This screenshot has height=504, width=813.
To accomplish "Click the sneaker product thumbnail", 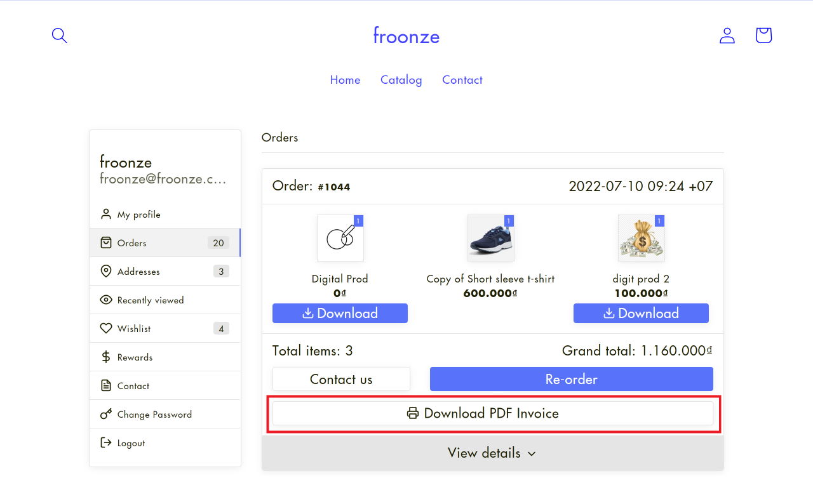I will pos(491,238).
